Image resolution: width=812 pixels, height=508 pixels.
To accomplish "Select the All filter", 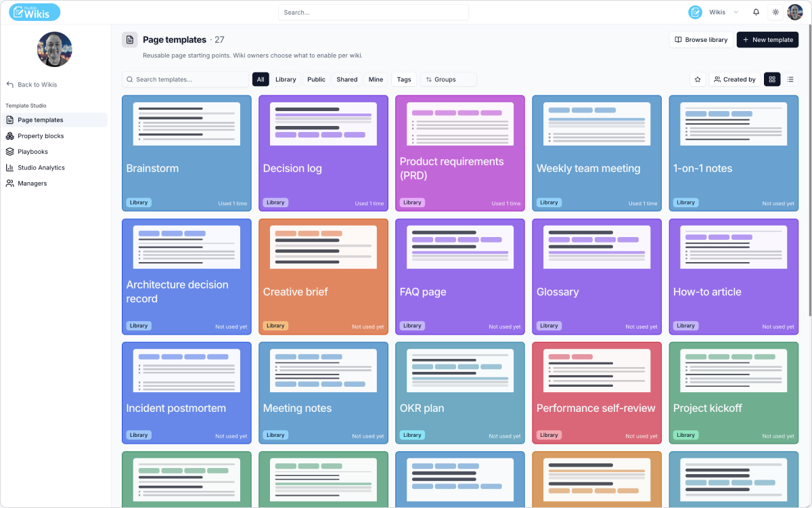I will pyautogui.click(x=261, y=79).
